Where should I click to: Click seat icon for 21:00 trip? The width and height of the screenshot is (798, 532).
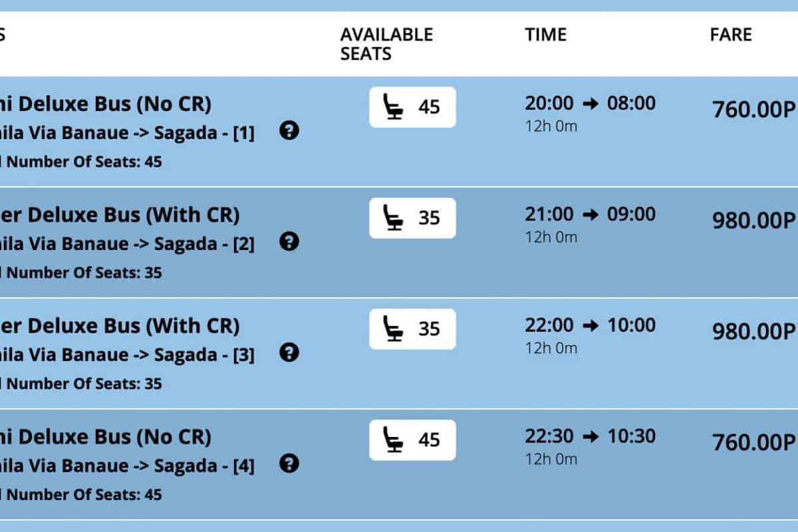tap(394, 218)
